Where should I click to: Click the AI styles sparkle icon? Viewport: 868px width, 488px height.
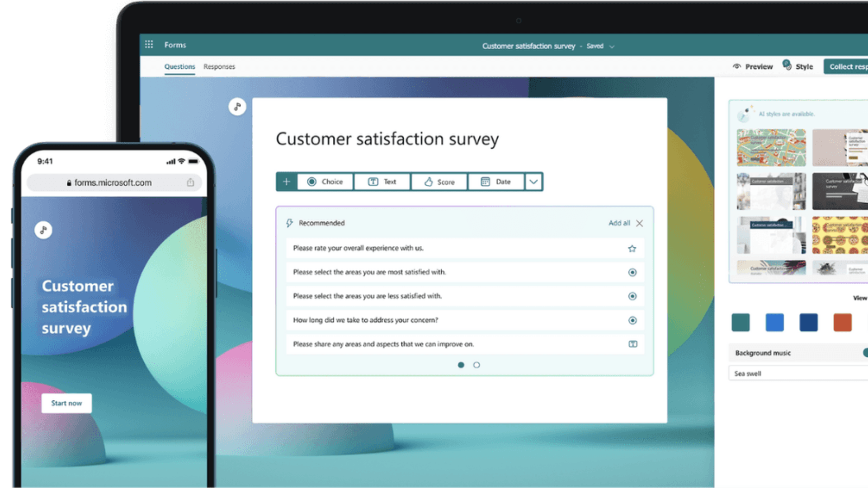tap(744, 114)
